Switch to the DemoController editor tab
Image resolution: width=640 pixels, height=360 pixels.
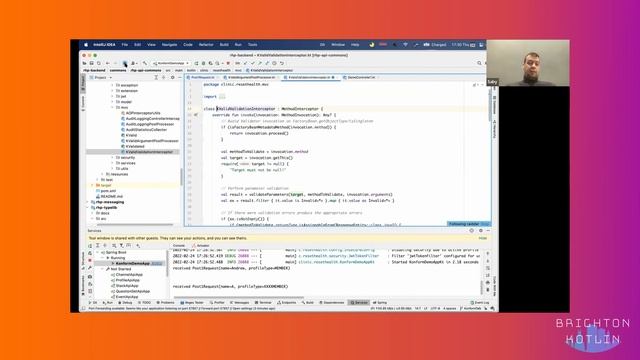pyautogui.click(x=361, y=77)
